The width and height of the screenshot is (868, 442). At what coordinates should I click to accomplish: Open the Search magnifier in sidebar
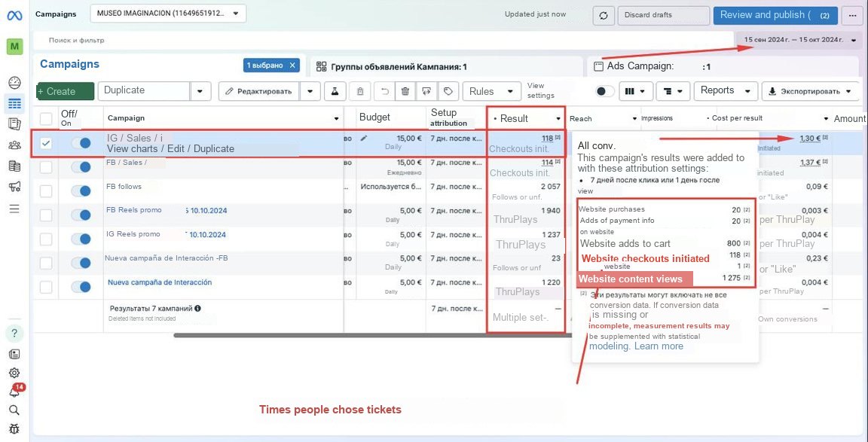point(14,410)
